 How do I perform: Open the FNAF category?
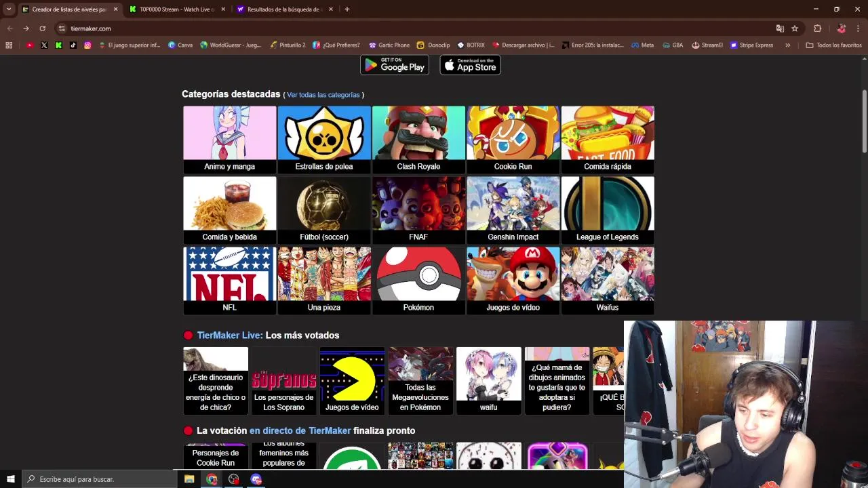(418, 210)
